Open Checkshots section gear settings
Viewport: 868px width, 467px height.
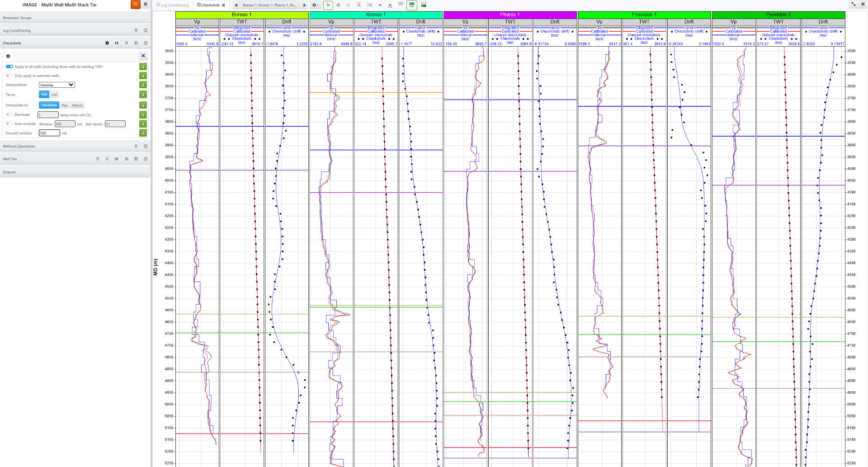click(x=107, y=43)
